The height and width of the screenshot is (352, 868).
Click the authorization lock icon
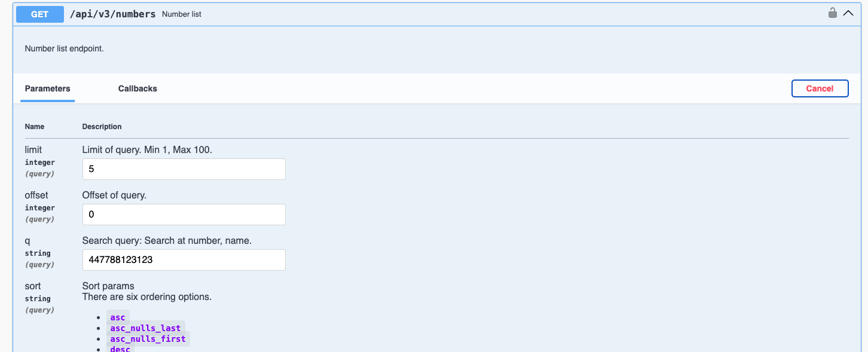point(832,13)
